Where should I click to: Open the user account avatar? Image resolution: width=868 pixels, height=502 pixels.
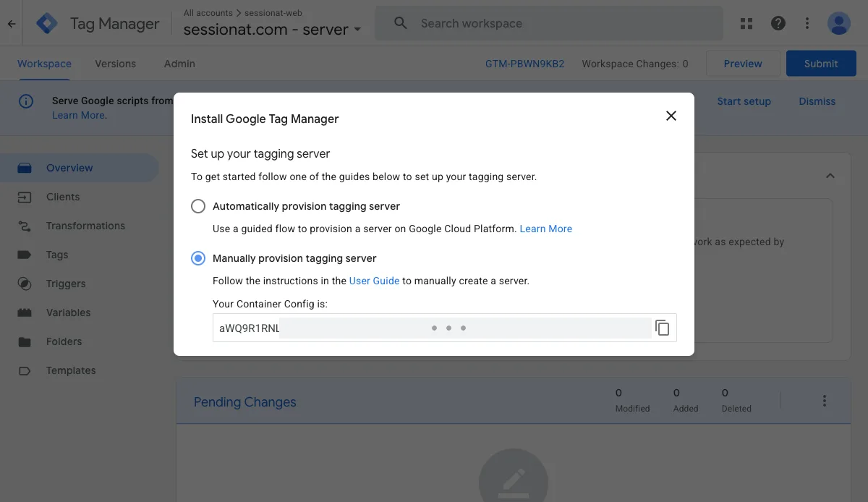pos(839,24)
